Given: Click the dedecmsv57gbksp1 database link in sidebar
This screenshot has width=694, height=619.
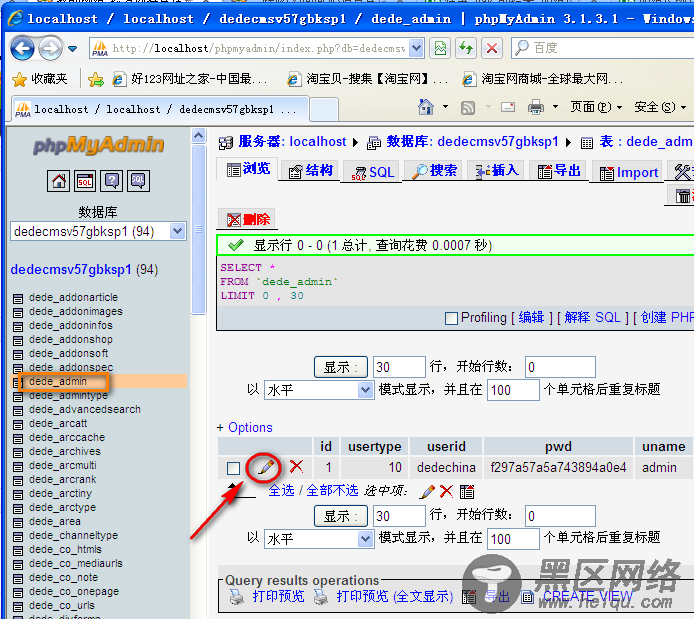Looking at the screenshot, I should tap(71, 269).
